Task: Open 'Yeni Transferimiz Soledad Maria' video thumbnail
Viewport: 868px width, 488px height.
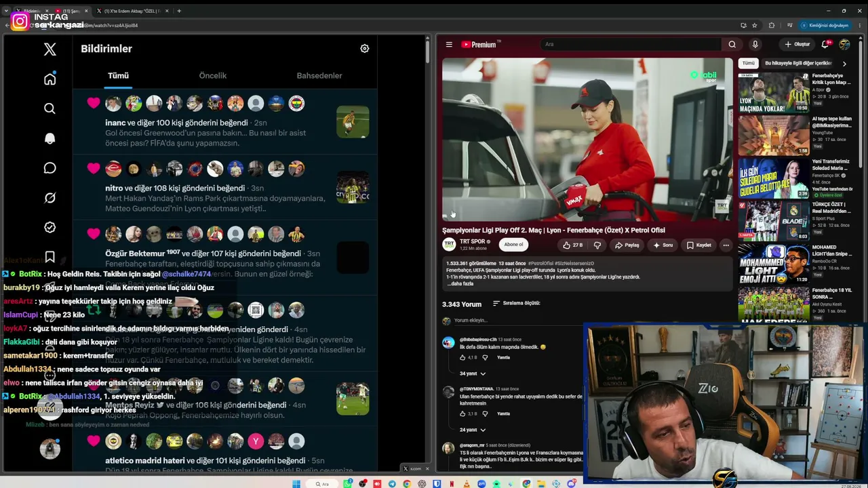Action: coord(774,178)
